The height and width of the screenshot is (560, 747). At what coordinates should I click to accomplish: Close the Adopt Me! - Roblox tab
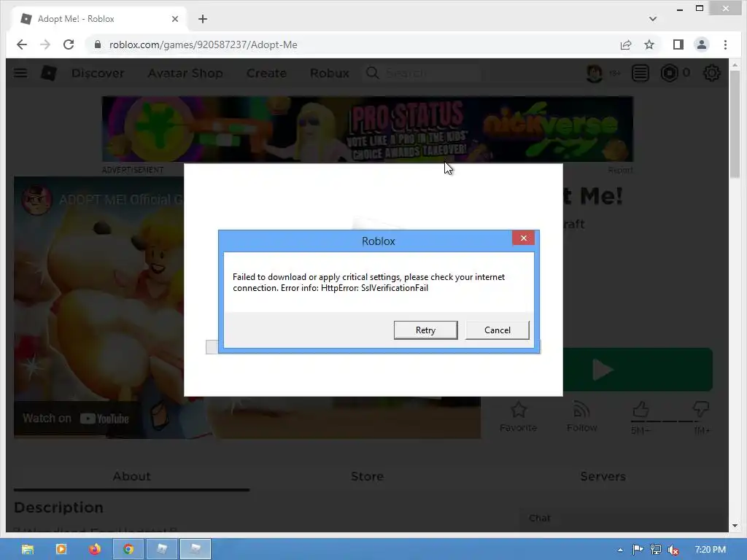tap(175, 19)
